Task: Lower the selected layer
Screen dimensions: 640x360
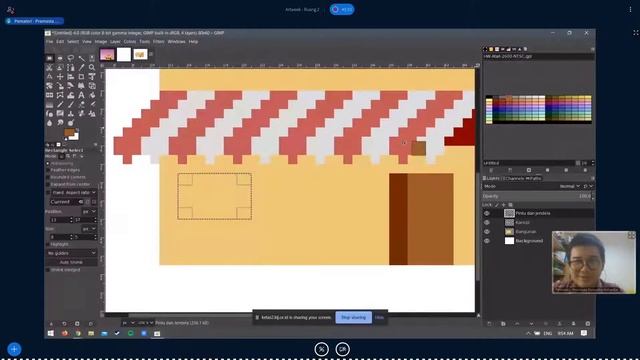Action: click(531, 323)
